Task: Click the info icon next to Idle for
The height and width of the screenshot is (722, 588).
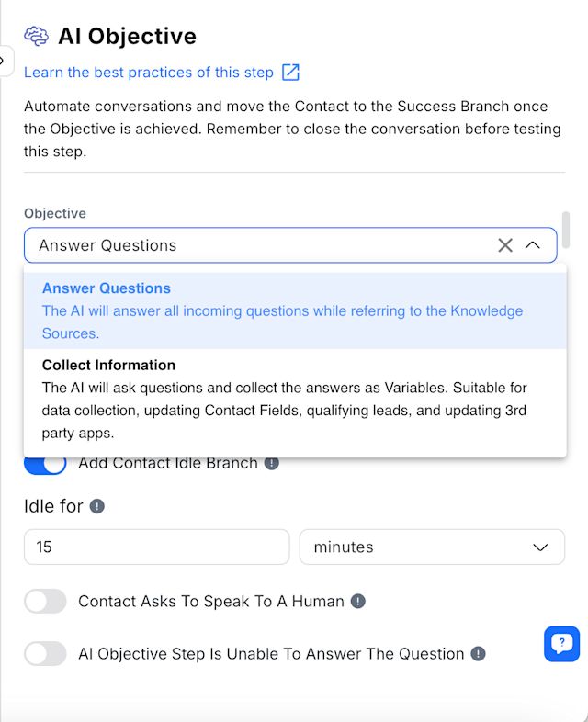Action: (x=96, y=506)
